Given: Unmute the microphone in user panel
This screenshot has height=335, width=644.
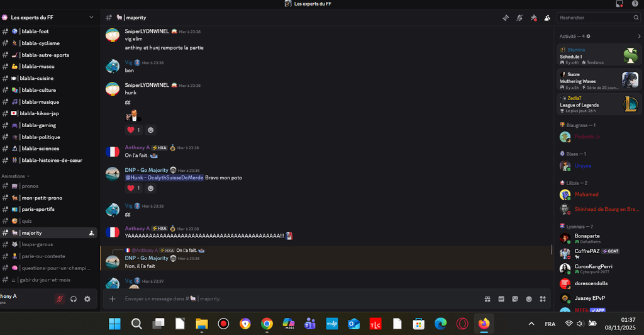Looking at the screenshot, I should (x=59, y=299).
